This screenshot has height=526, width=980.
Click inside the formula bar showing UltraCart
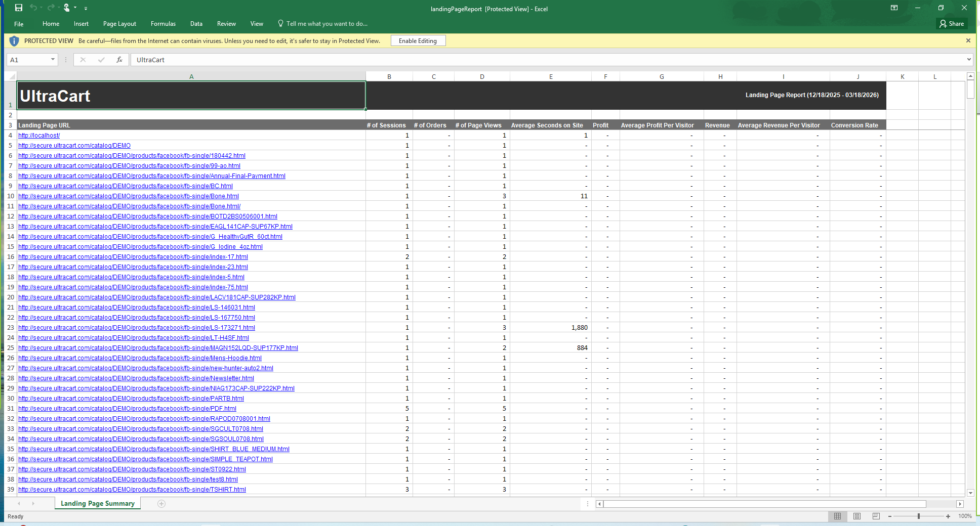547,60
